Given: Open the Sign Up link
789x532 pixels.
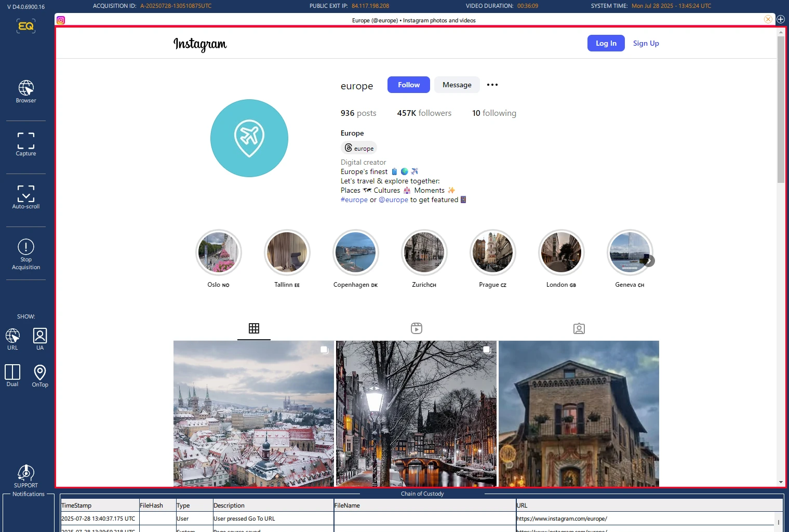Looking at the screenshot, I should [646, 43].
